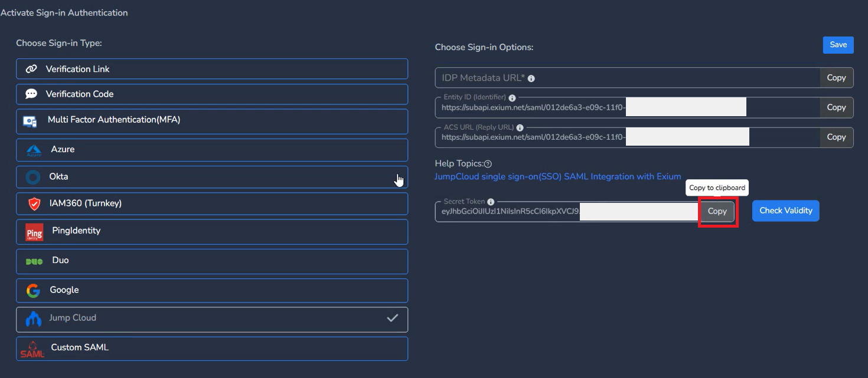Screen dimensions: 868x378
Task: Select Jump Cloud sign-in type
Action: pyautogui.click(x=212, y=319)
